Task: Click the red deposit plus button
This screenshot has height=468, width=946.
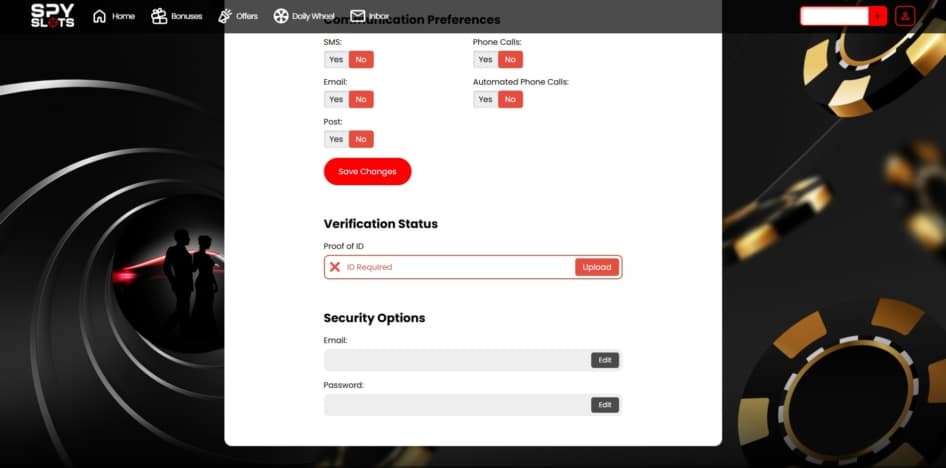Action: coord(877,16)
